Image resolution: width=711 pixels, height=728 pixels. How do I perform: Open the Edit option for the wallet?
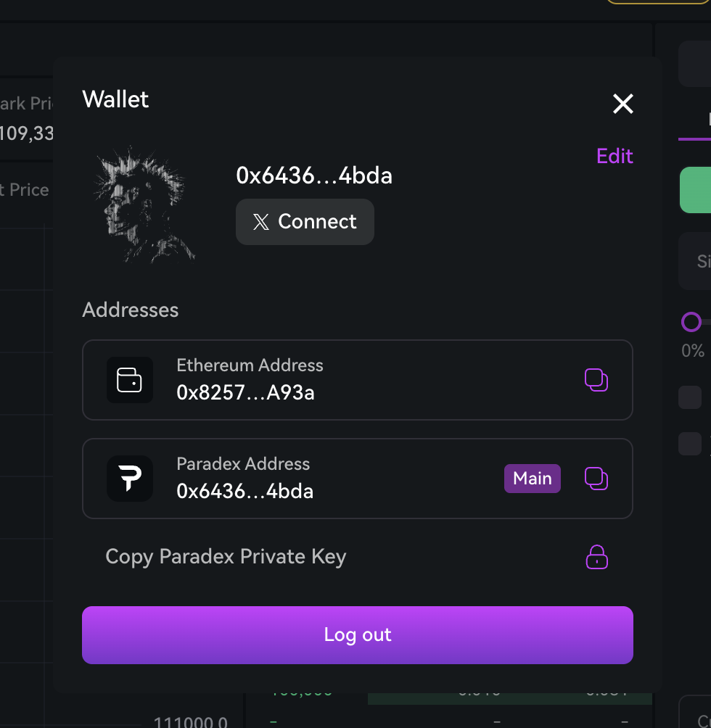(x=614, y=156)
